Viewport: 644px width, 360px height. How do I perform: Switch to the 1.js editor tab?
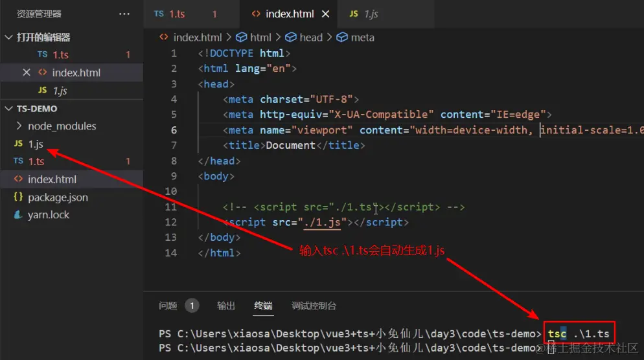click(x=386, y=14)
